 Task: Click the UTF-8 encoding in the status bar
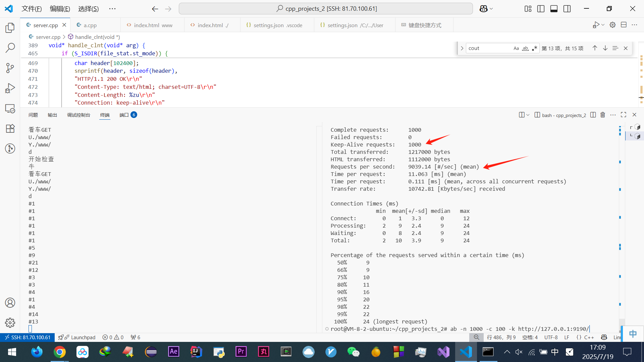click(x=551, y=337)
